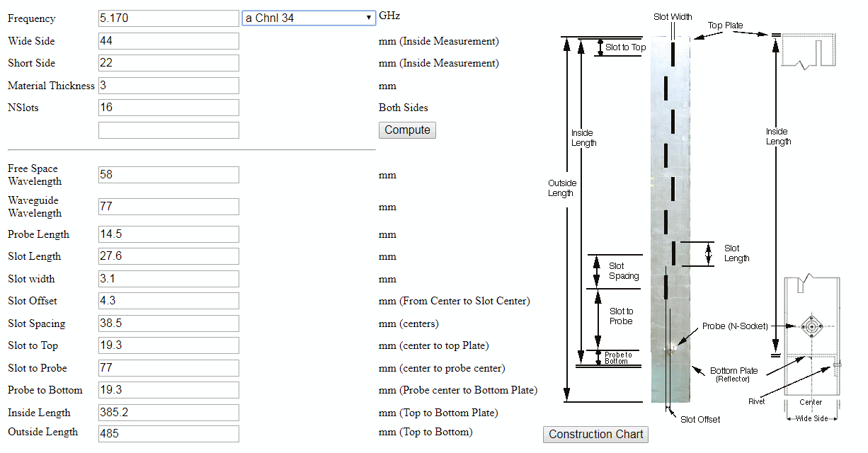Click the Probe Length field showing 14.5
The height and width of the screenshot is (453, 868).
169,234
